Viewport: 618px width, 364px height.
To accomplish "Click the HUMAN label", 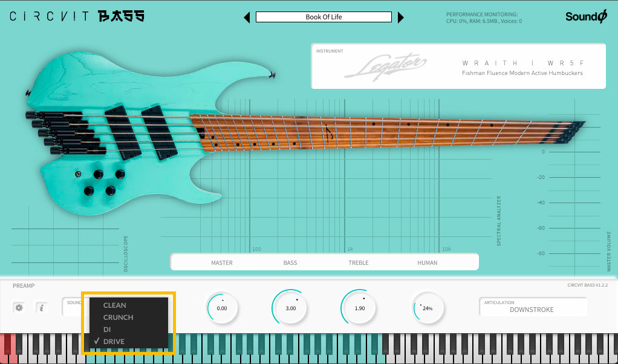I will 428,262.
